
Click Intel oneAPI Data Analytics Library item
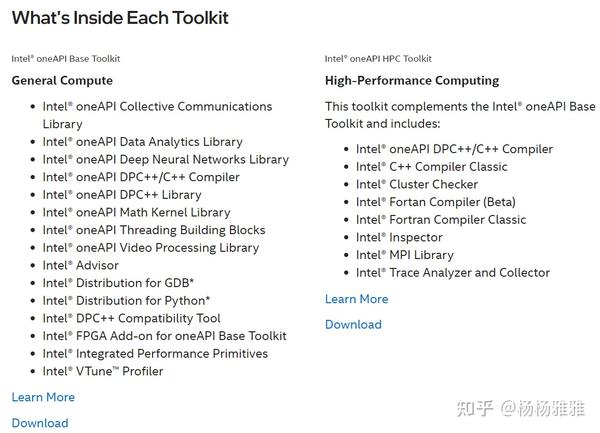coord(142,142)
